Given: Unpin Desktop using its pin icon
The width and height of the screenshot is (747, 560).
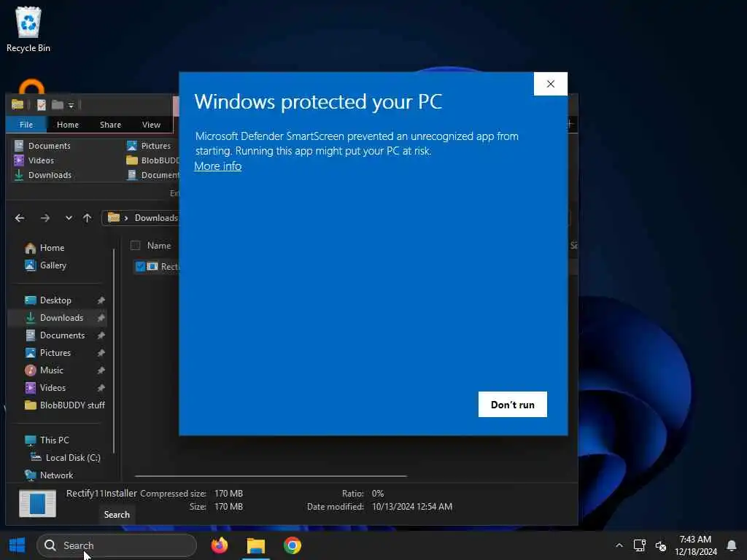Looking at the screenshot, I should coord(101,300).
